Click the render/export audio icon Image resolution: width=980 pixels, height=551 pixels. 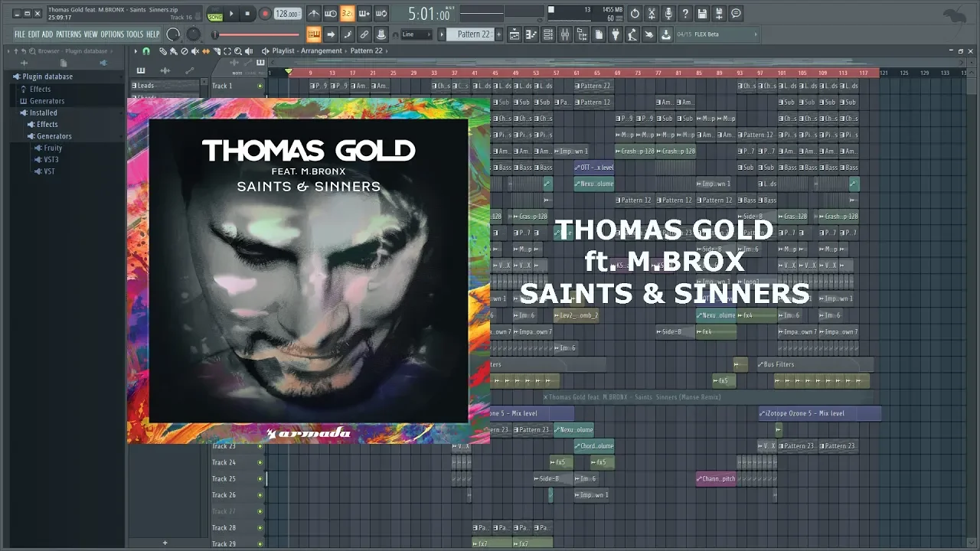click(718, 14)
